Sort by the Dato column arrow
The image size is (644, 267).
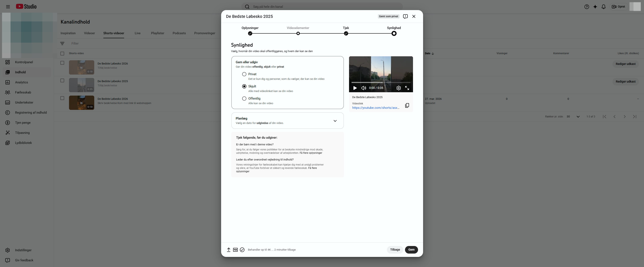433,53
